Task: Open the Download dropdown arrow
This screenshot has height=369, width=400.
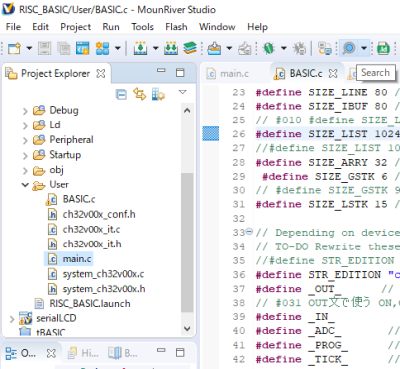Action: coord(229,49)
